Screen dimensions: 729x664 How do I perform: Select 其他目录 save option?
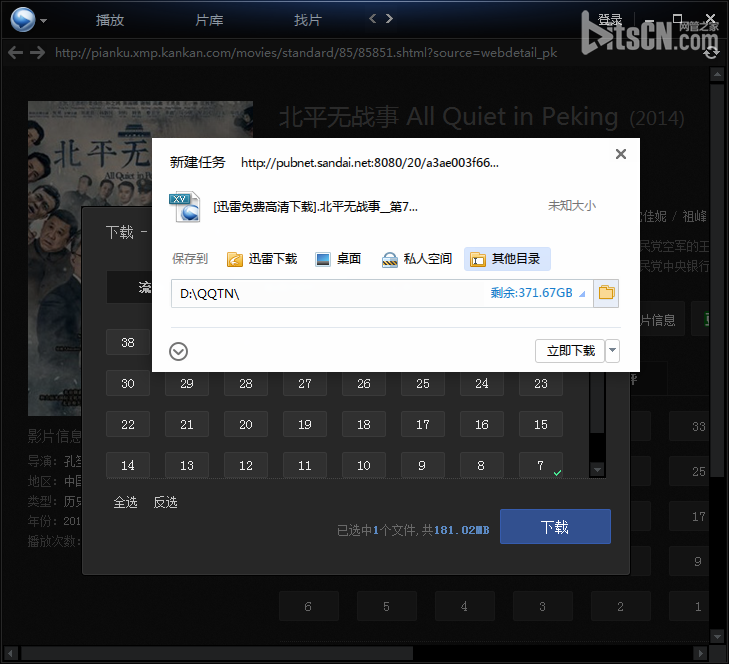507,259
